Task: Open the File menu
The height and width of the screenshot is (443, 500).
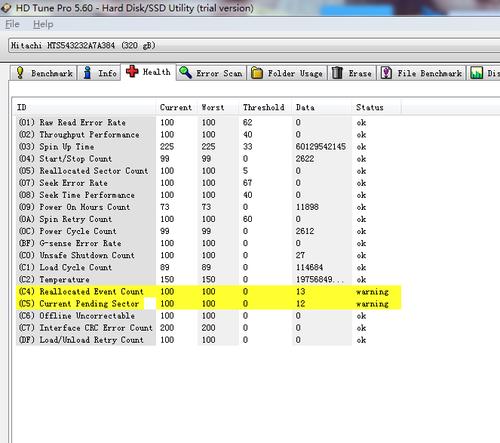Action: click(x=12, y=24)
